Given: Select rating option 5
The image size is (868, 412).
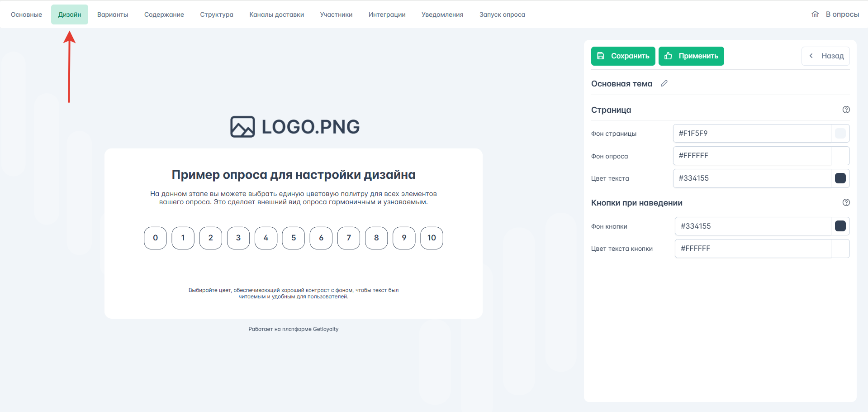Looking at the screenshot, I should point(294,238).
